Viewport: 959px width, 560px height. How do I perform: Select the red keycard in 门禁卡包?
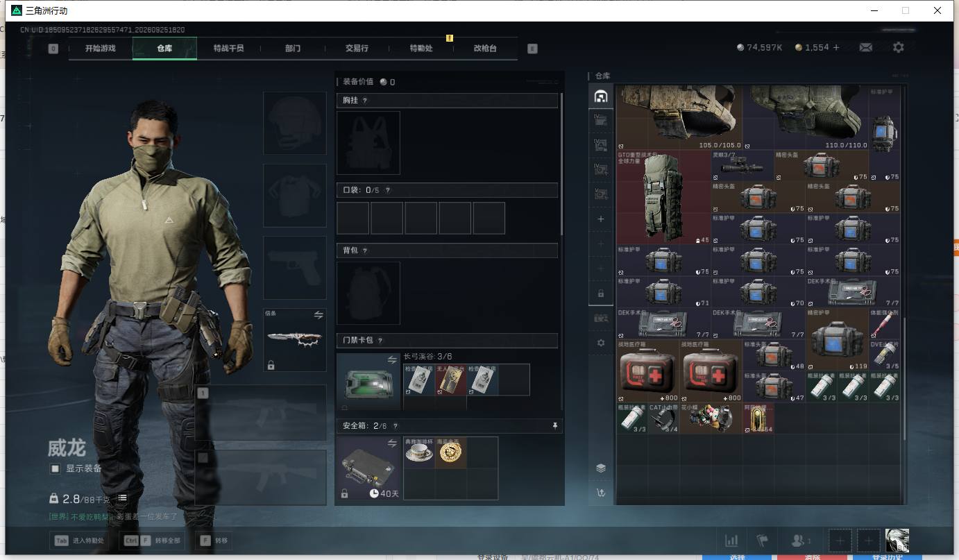tap(451, 380)
